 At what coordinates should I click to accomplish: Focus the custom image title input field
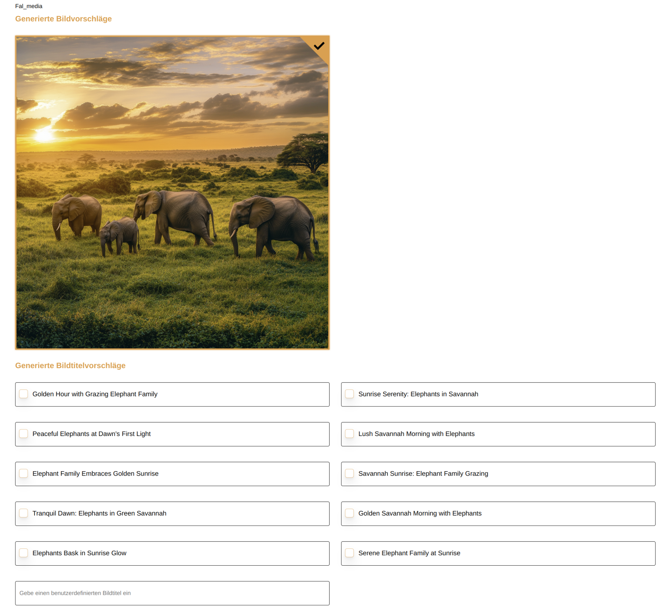(x=172, y=593)
